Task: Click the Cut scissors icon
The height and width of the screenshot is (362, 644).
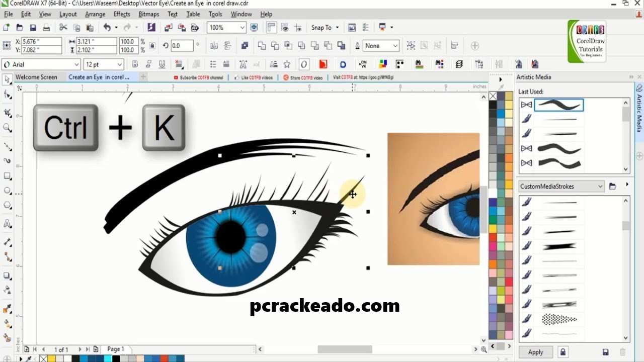Action: [x=63, y=28]
